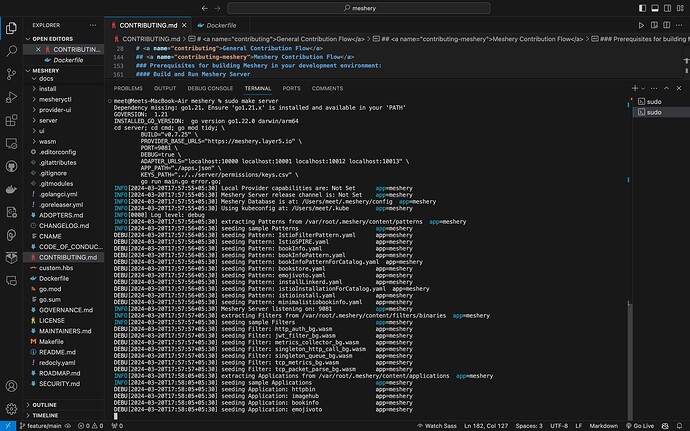Open the Manage settings gear
The width and height of the screenshot is (690, 431).
click(x=11, y=409)
